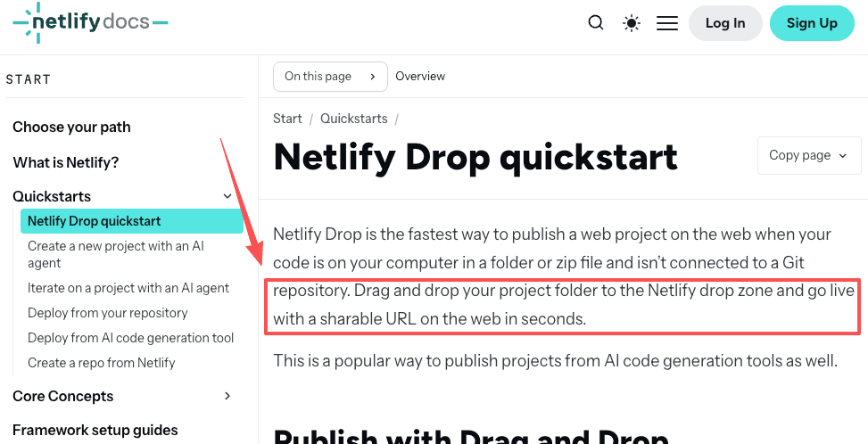Screen dimensions: 868x444
Task: Open the Start breadcrumb link
Action: coord(287,119)
